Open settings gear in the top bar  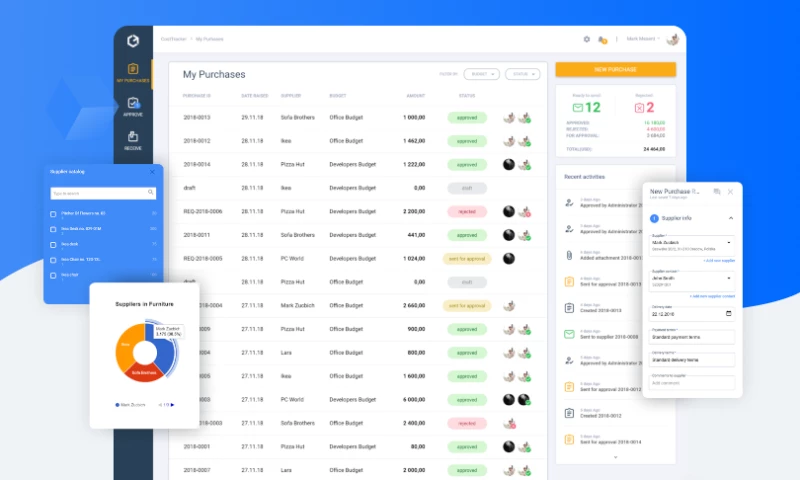[x=587, y=39]
